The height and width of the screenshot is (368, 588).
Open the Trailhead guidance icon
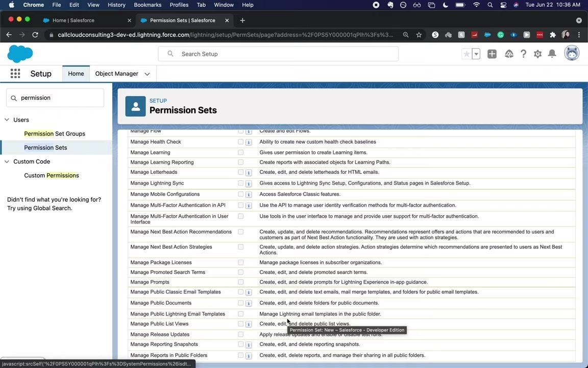pyautogui.click(x=509, y=54)
